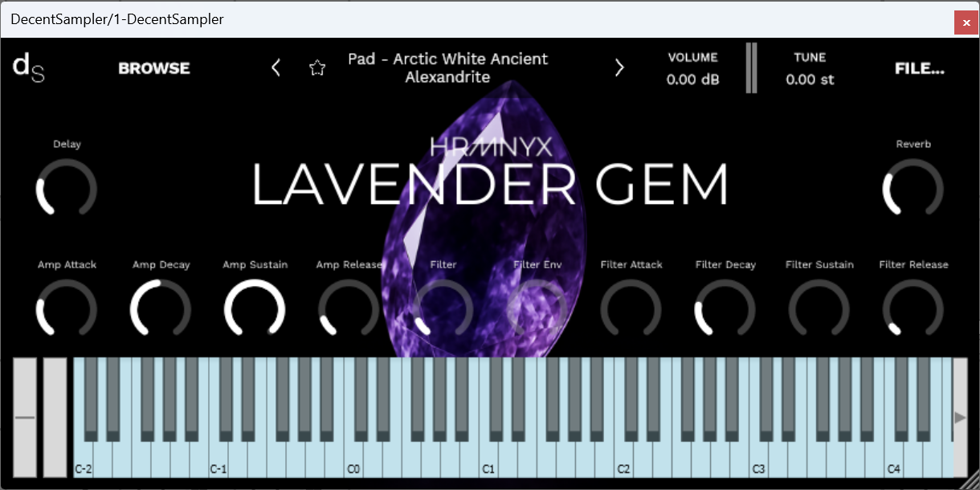Click the DecentSampler ds logo
This screenshot has height=490, width=980.
(29, 68)
